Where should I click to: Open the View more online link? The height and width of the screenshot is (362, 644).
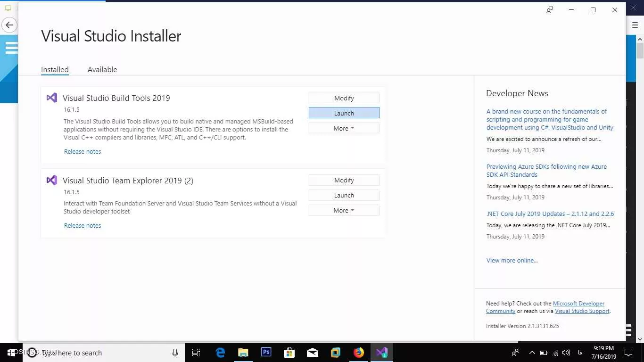click(x=512, y=260)
